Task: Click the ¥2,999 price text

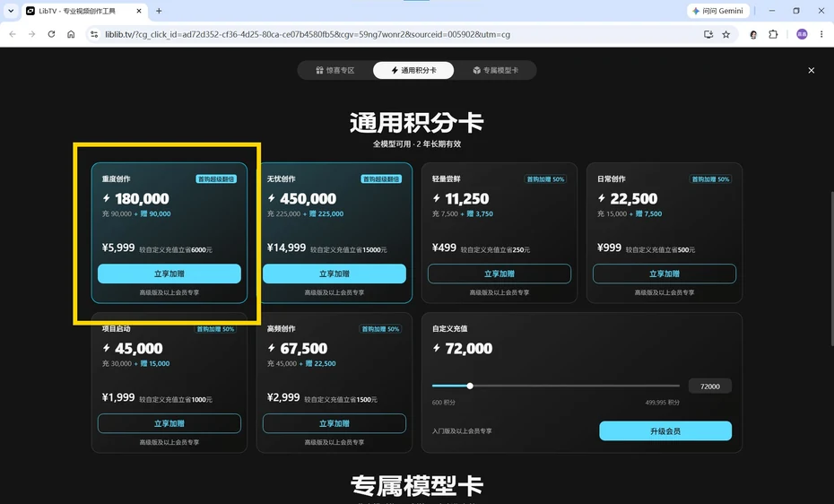Action: [283, 397]
